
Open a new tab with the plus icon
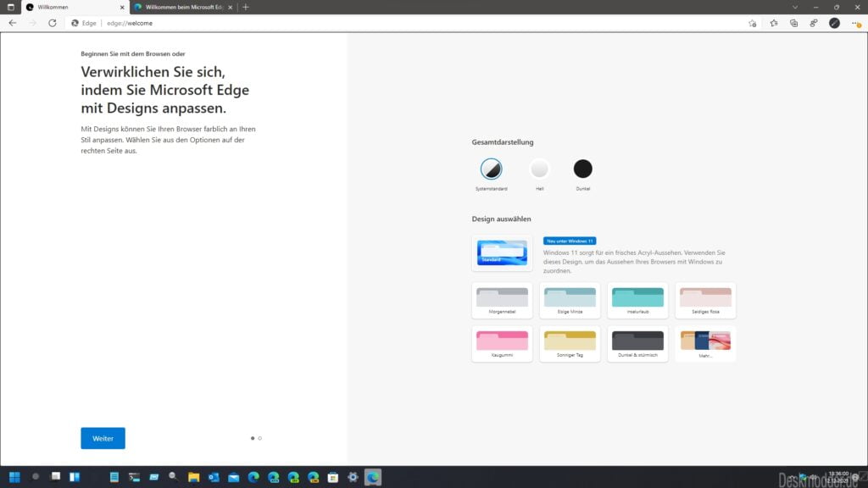[246, 7]
